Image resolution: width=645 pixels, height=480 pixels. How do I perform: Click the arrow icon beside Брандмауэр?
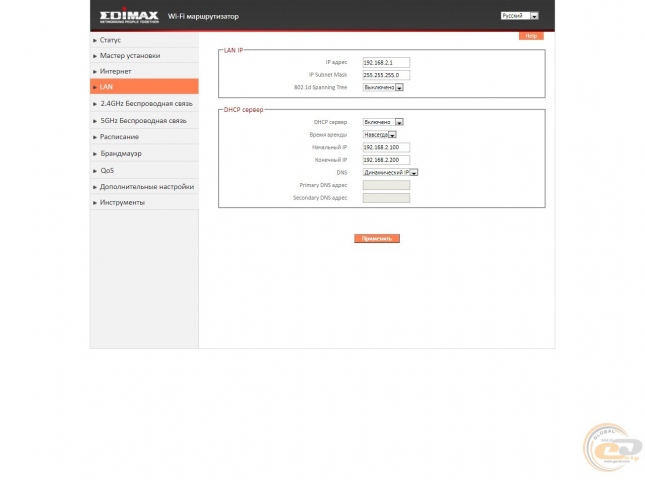[95, 154]
